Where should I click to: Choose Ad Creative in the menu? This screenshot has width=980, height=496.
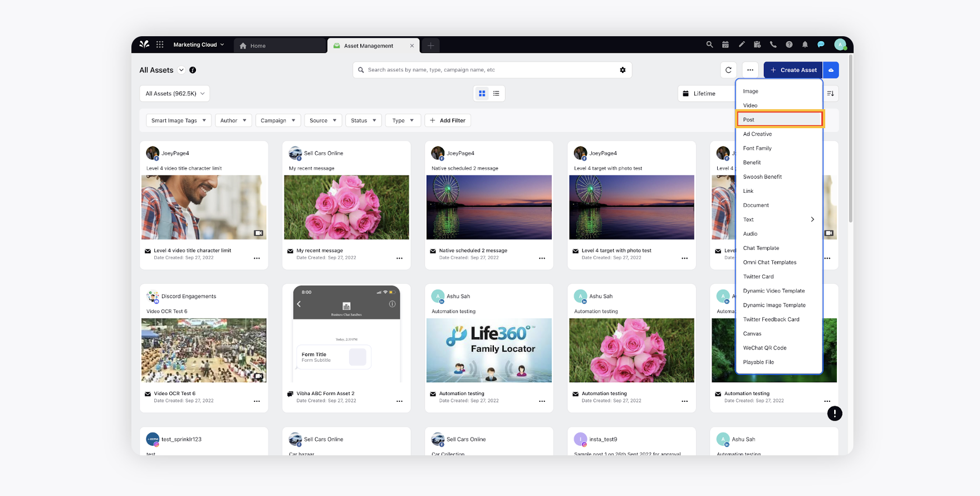coord(779,134)
